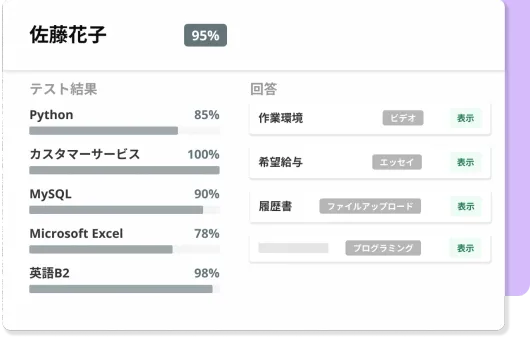Show the プログラミング answer via 表示
Image resolution: width=530 pixels, height=360 pixels.
coord(465,248)
